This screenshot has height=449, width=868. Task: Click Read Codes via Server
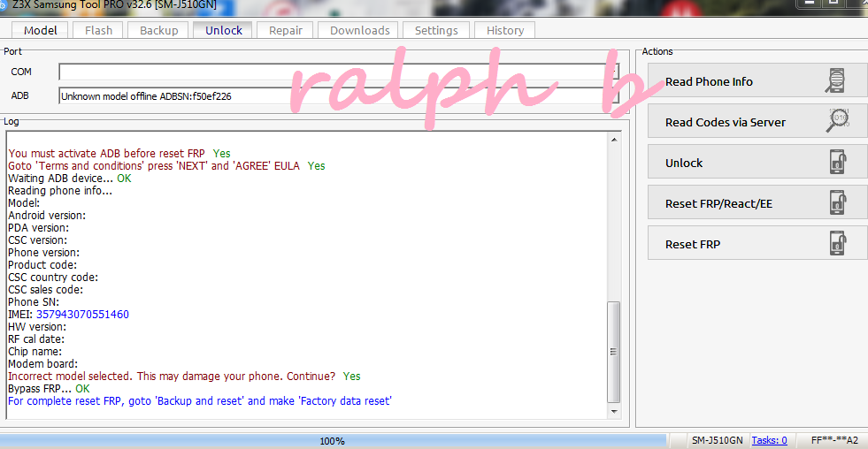pyautogui.click(x=757, y=122)
